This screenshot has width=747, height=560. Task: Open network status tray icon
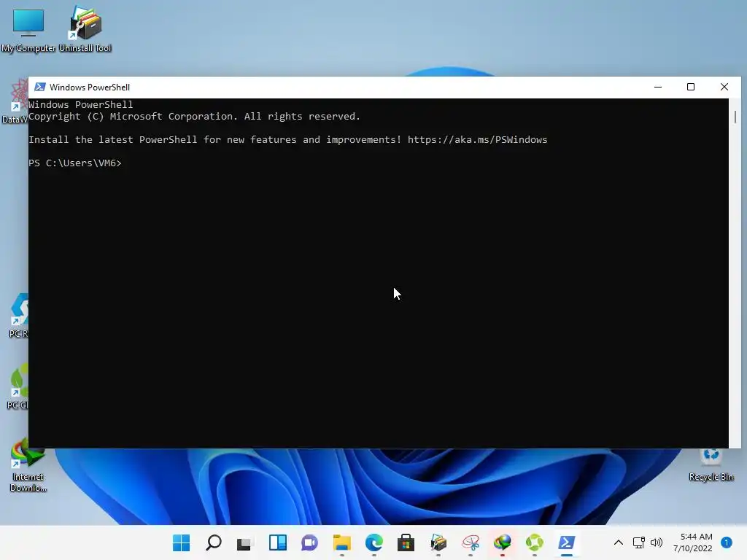pos(638,542)
